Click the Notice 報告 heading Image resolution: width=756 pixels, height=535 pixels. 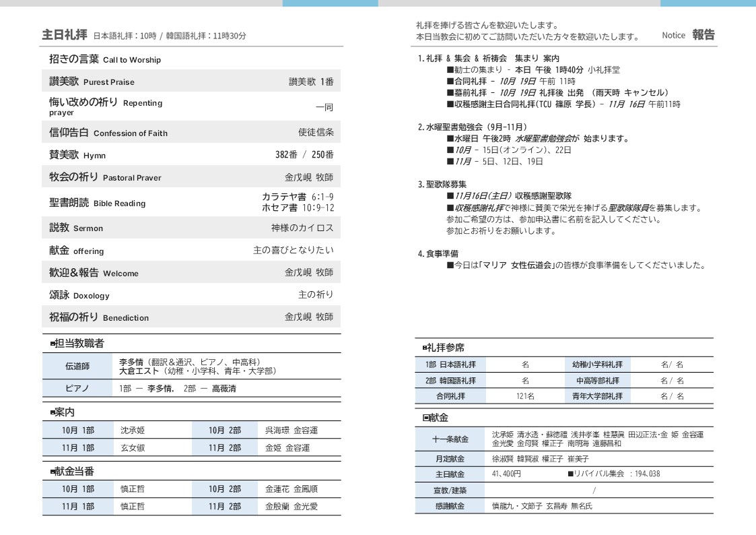[688, 35]
